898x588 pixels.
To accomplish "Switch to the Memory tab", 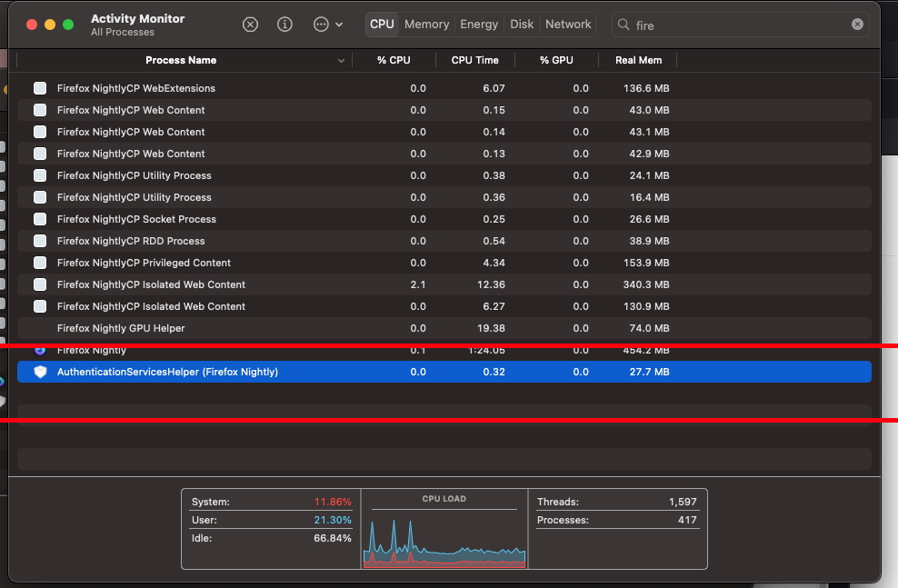I will [426, 25].
